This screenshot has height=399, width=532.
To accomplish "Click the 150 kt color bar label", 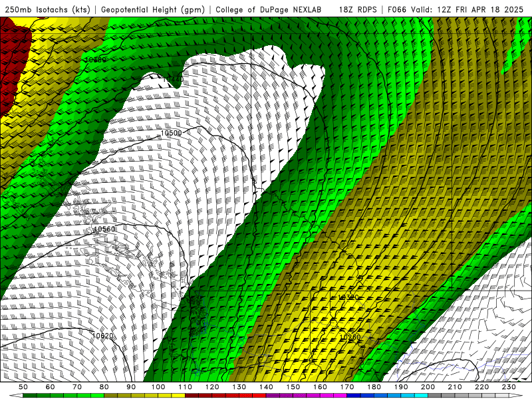I will point(293,387).
